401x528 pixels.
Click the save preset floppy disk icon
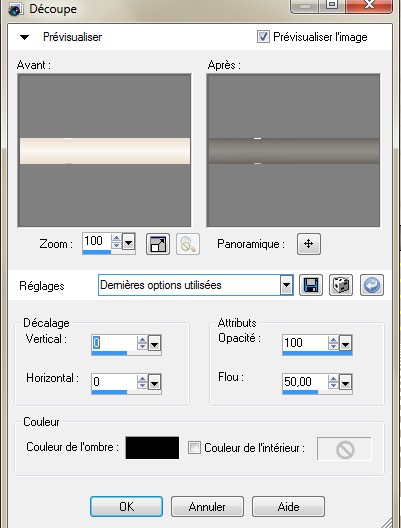[x=311, y=285]
